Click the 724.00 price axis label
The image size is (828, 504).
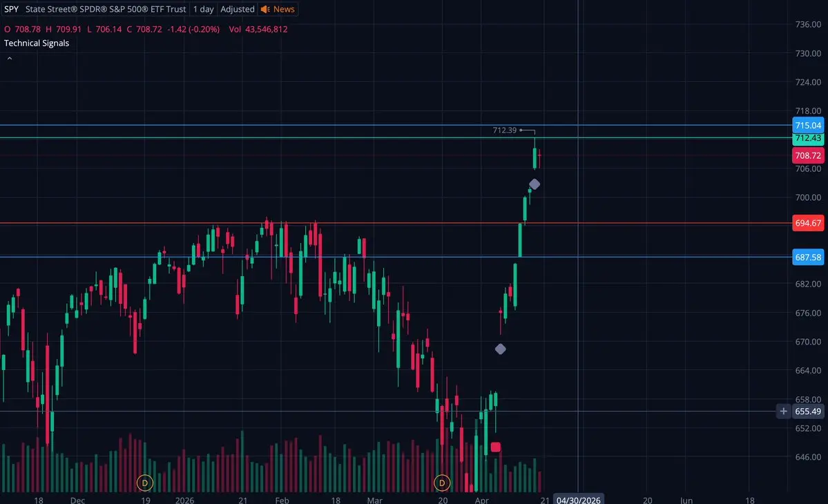(808, 81)
